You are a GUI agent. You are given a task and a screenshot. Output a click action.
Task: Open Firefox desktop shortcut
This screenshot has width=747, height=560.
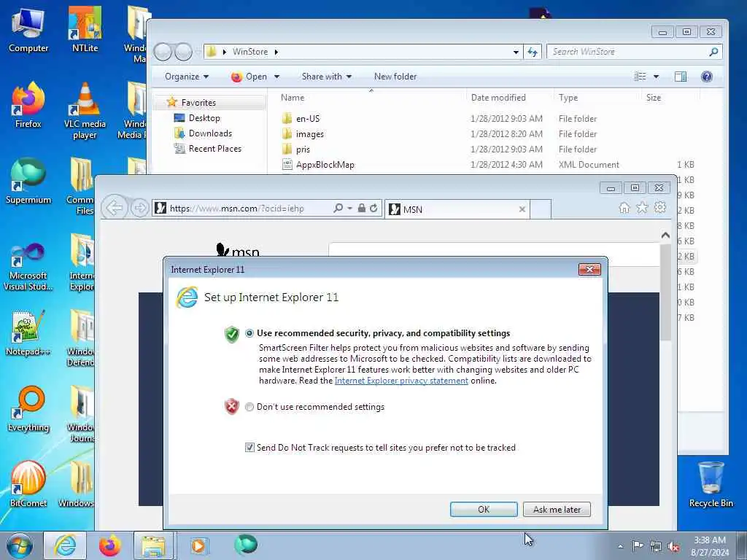[28, 105]
